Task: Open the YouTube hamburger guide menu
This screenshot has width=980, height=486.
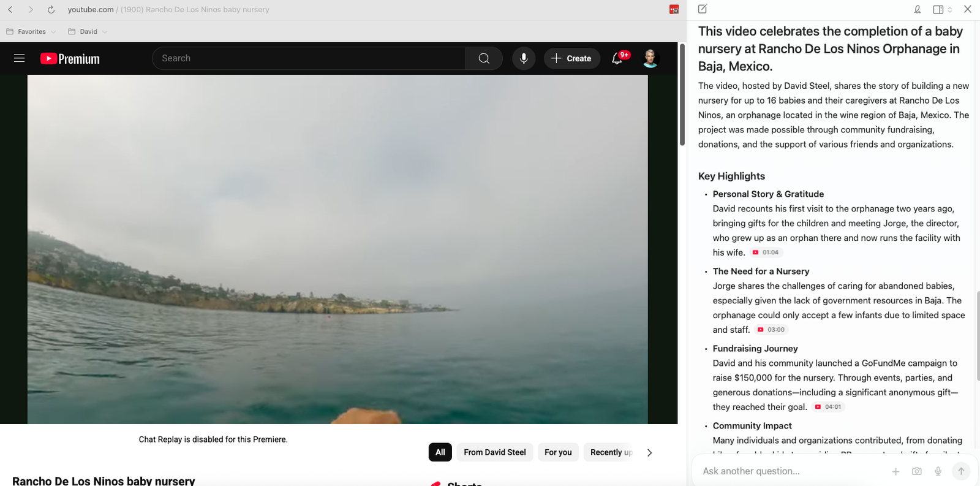Action: tap(19, 58)
